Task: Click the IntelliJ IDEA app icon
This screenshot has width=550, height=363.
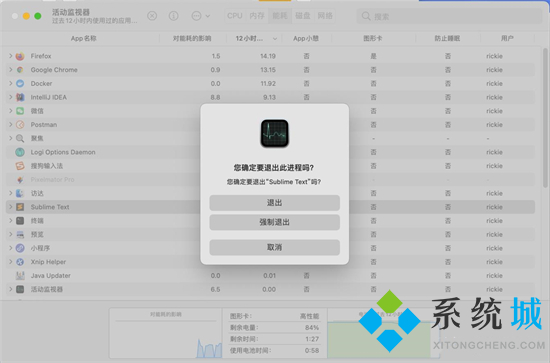Action: (x=20, y=97)
